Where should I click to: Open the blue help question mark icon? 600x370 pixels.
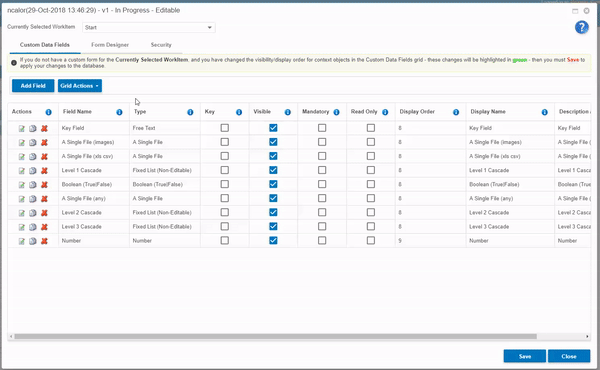[582, 27]
